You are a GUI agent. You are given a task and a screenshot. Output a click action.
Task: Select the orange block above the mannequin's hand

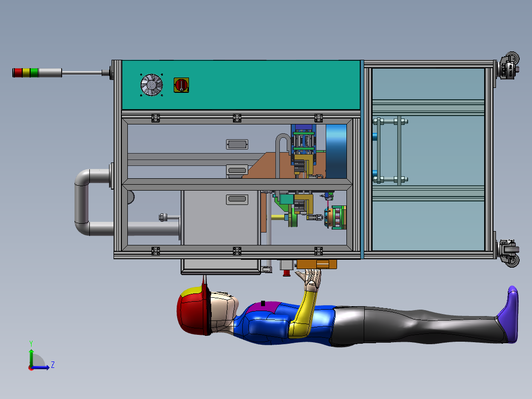click(x=316, y=264)
